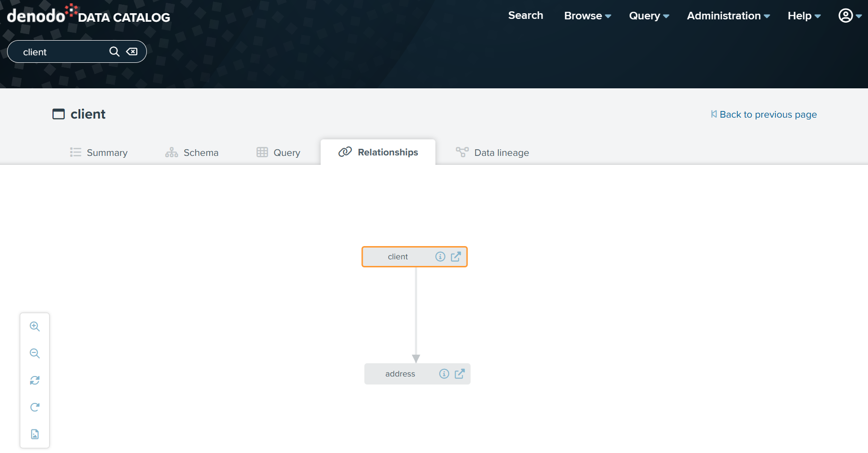Expand the Query dropdown in top navigation

pos(649,16)
